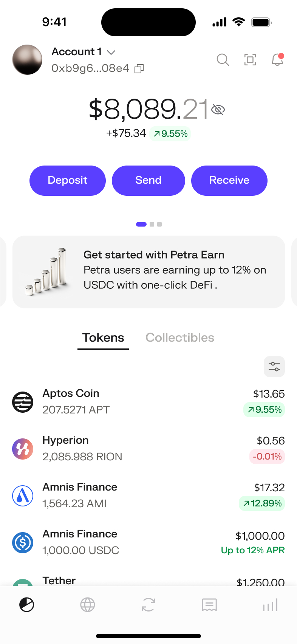Switch to the Collectibles tab
This screenshot has height=644, width=297.
coord(180,337)
